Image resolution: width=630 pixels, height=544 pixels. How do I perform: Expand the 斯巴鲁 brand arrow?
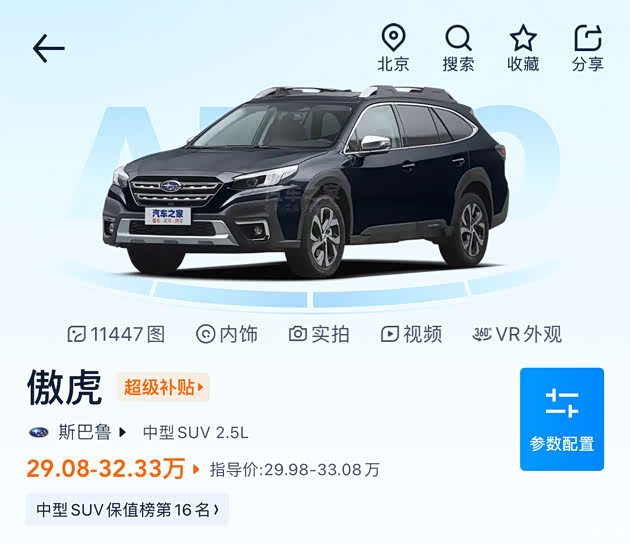click(x=123, y=433)
